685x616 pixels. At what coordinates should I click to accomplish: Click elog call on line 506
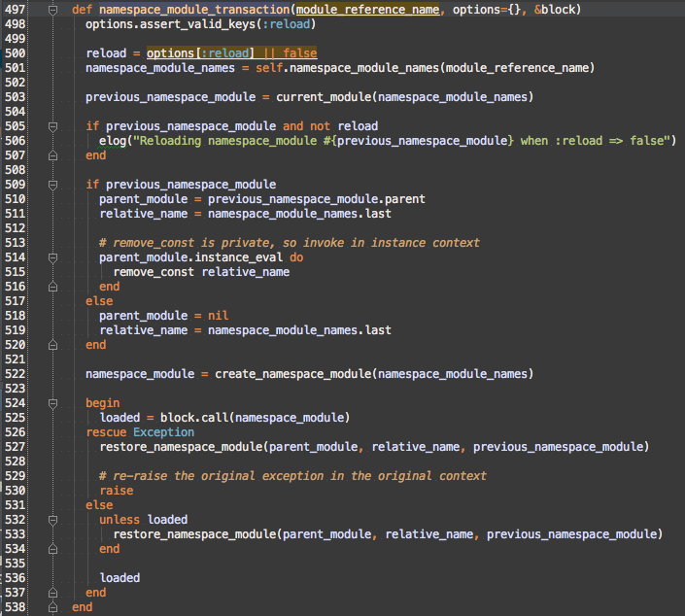coord(113,141)
